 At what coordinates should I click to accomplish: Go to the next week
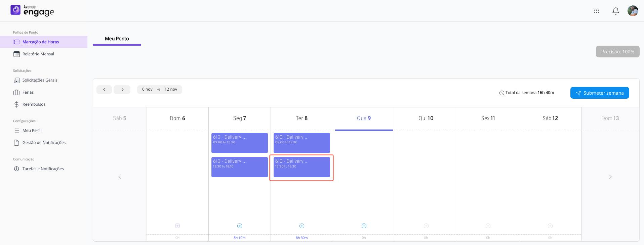coord(122,90)
